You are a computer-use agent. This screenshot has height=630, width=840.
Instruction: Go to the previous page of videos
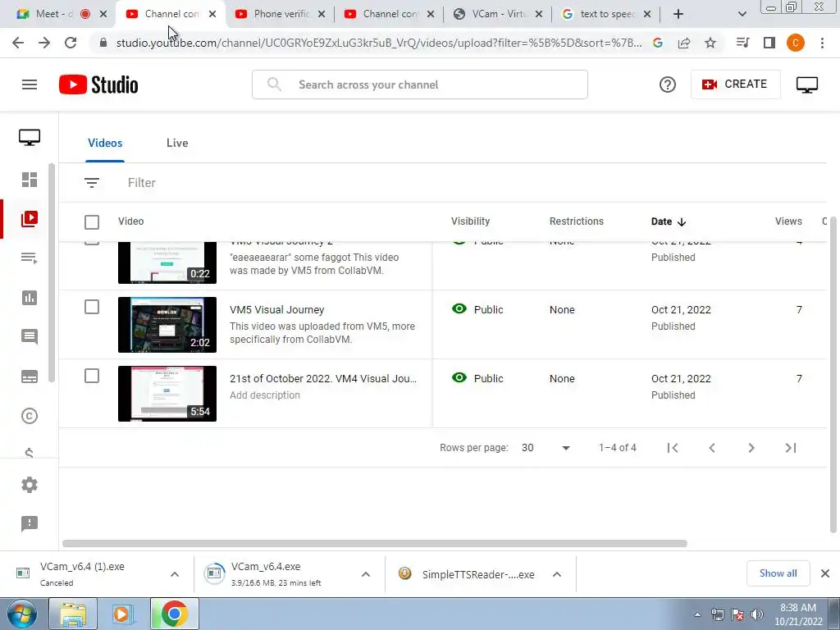712,448
